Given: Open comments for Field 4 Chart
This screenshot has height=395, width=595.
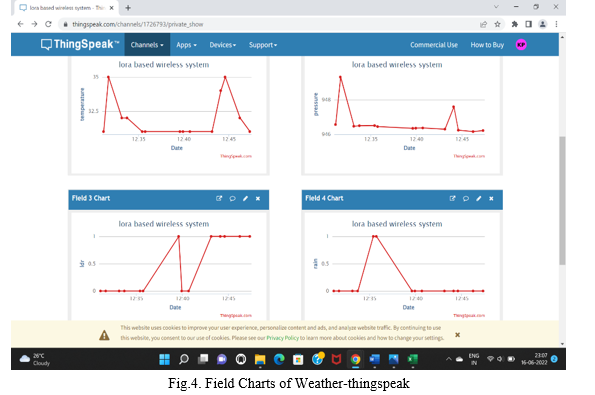Looking at the screenshot, I should (x=466, y=198).
